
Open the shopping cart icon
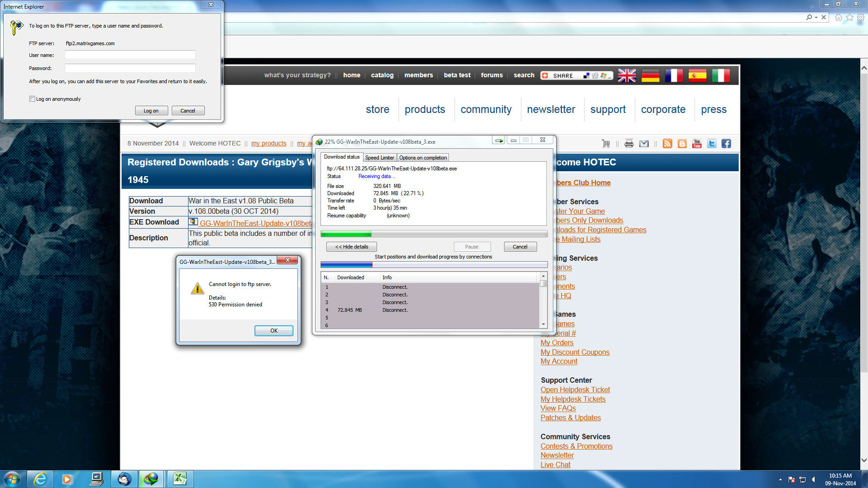pos(606,144)
